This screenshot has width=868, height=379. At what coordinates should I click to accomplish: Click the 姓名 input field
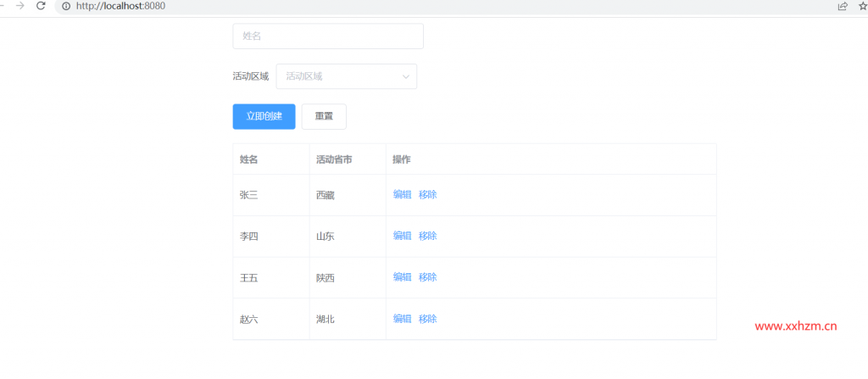point(327,36)
